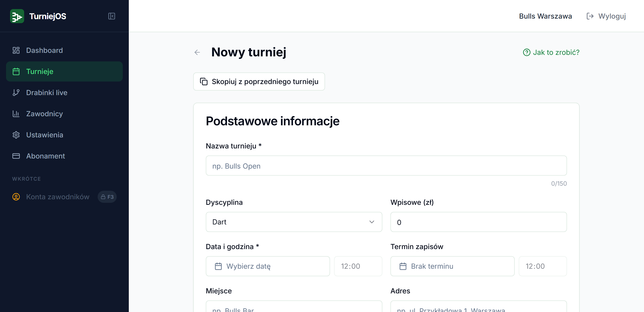
Task: Click the Wyloguj button
Action: click(x=606, y=16)
